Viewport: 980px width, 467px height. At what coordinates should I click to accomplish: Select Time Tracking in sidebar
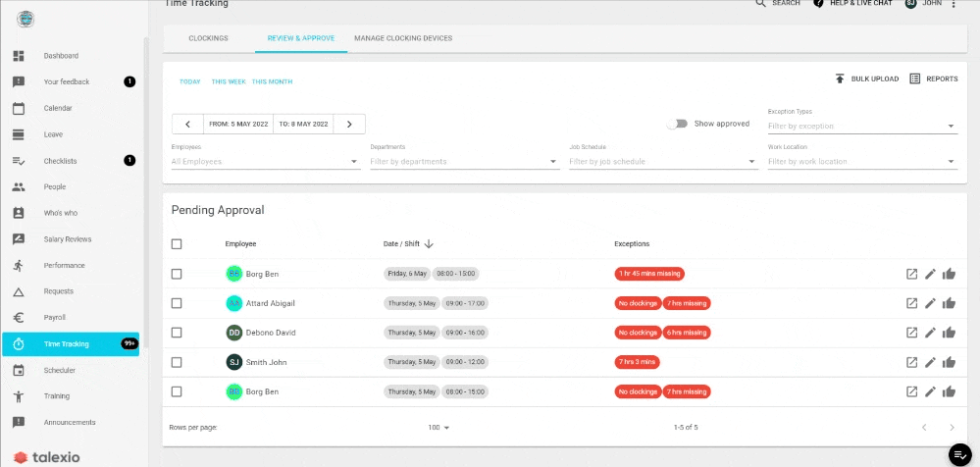[x=71, y=343]
